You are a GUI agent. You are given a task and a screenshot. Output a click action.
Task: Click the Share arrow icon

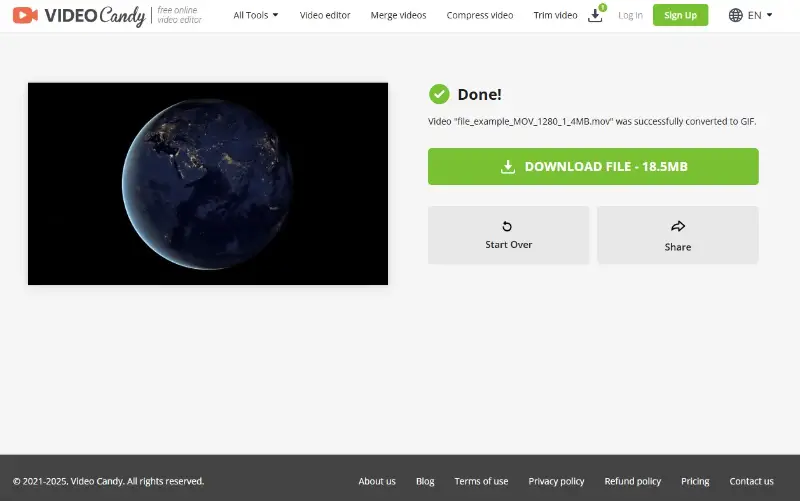click(x=678, y=226)
